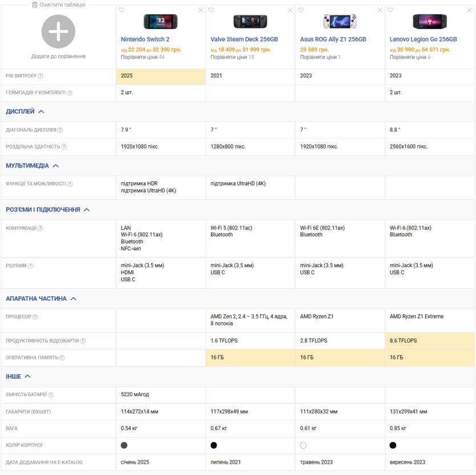Compare 6 prices for Lenovo Legion Go

[410, 57]
